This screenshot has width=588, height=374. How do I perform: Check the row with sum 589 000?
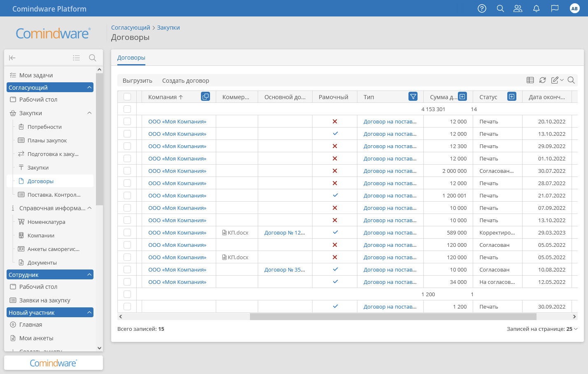tap(127, 232)
